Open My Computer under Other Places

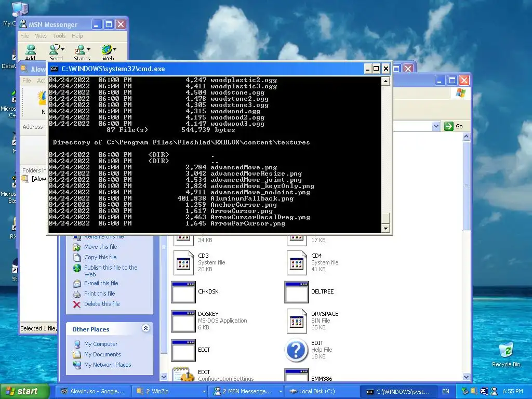(x=100, y=344)
